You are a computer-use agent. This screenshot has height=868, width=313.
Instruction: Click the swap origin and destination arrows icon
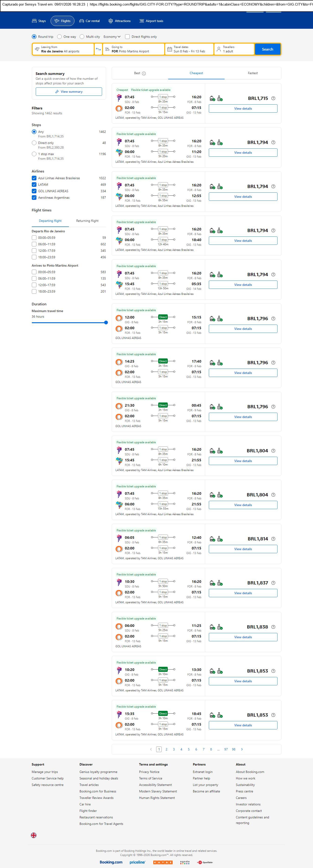click(98, 49)
